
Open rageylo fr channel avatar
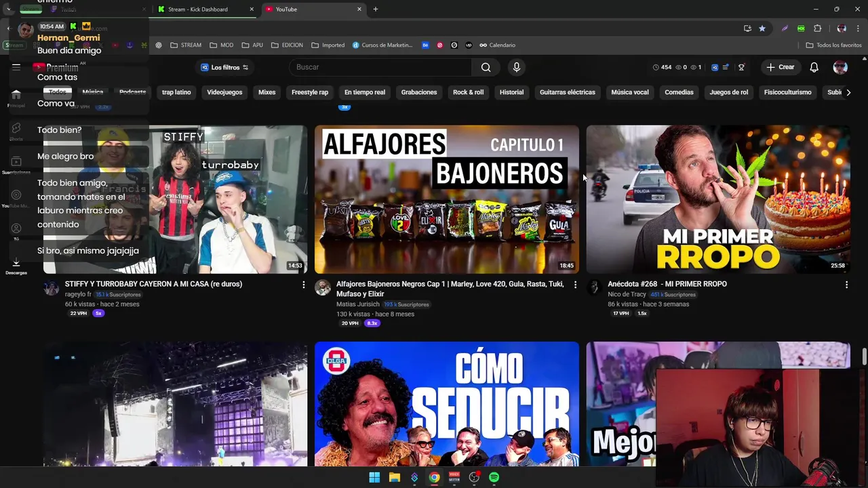tap(52, 287)
